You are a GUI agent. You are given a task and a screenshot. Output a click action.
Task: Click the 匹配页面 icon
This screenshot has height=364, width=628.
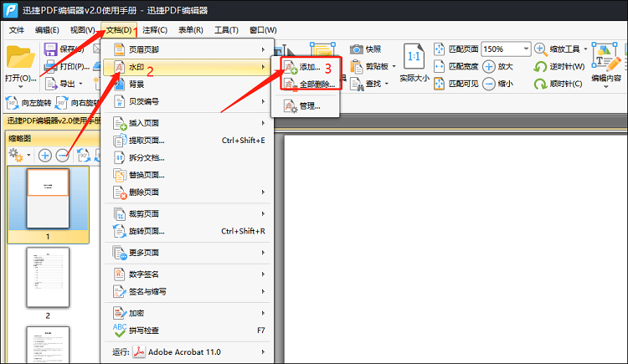[440, 49]
